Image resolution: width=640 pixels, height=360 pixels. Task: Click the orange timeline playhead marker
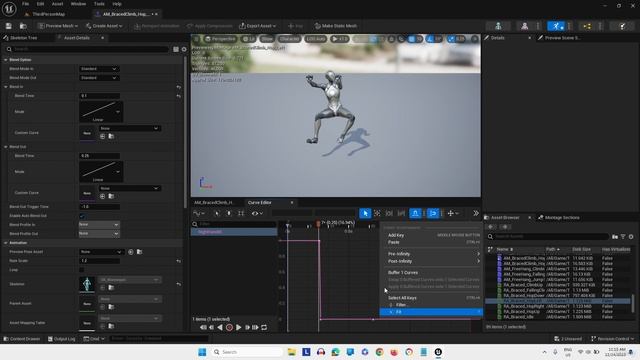(318, 224)
